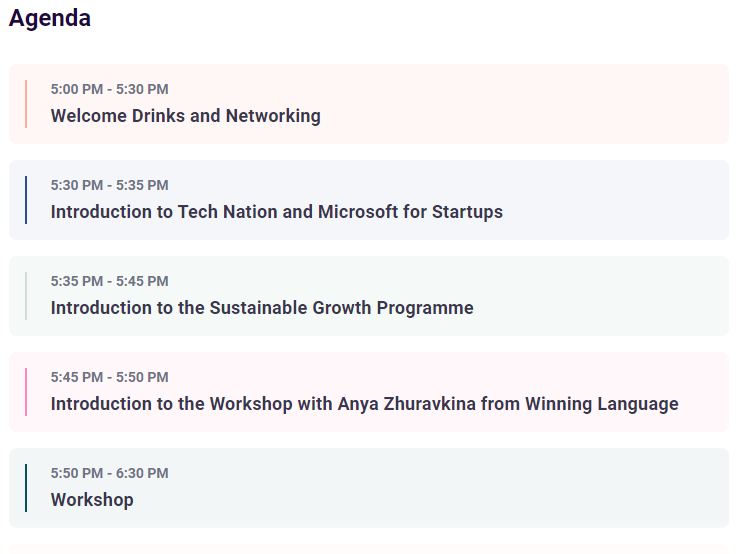Click the dark teal accent bar on the Workshop card
This screenshot has width=738, height=554.
coord(26,488)
